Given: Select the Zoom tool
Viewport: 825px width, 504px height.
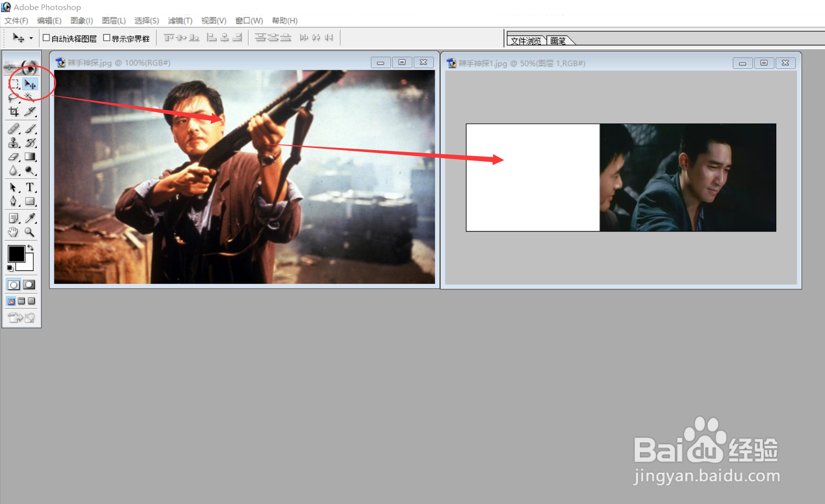Looking at the screenshot, I should pyautogui.click(x=30, y=232).
